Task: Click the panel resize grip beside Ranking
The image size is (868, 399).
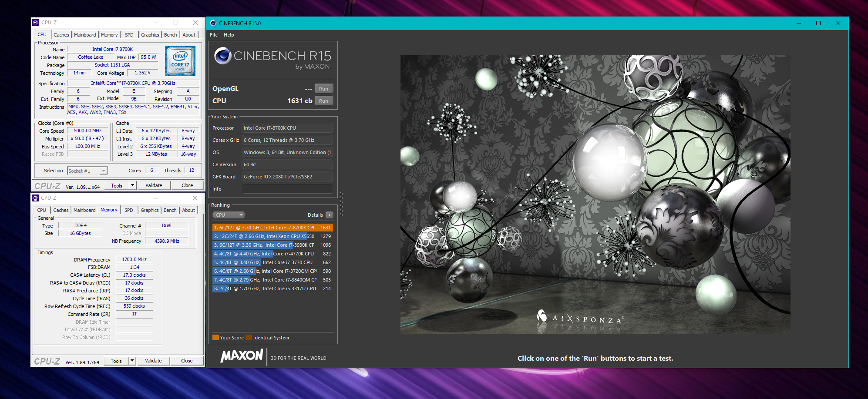Action: (x=341, y=203)
